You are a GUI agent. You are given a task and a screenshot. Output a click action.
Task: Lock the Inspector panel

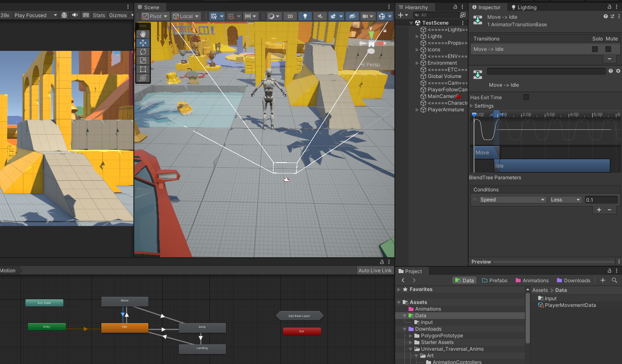[x=609, y=7]
